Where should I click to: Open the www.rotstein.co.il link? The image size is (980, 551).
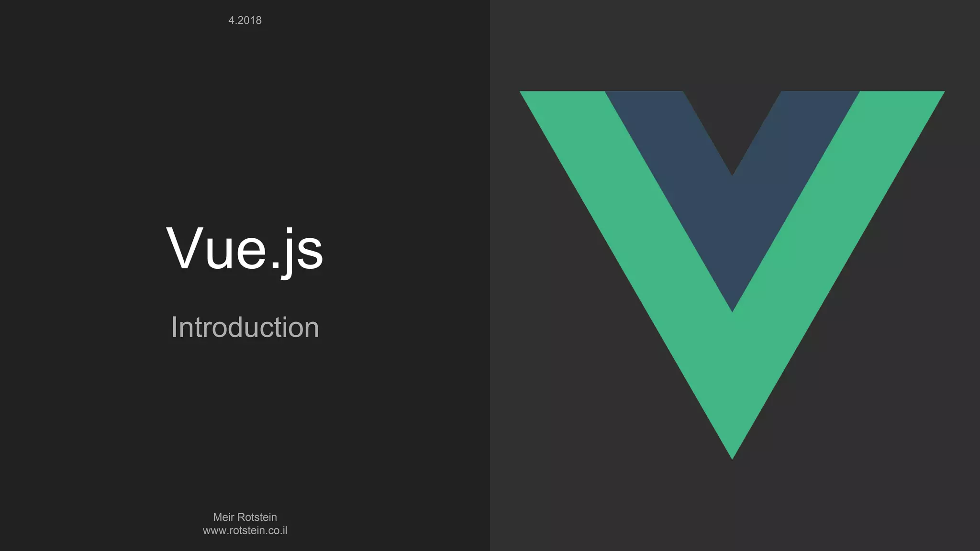point(245,530)
